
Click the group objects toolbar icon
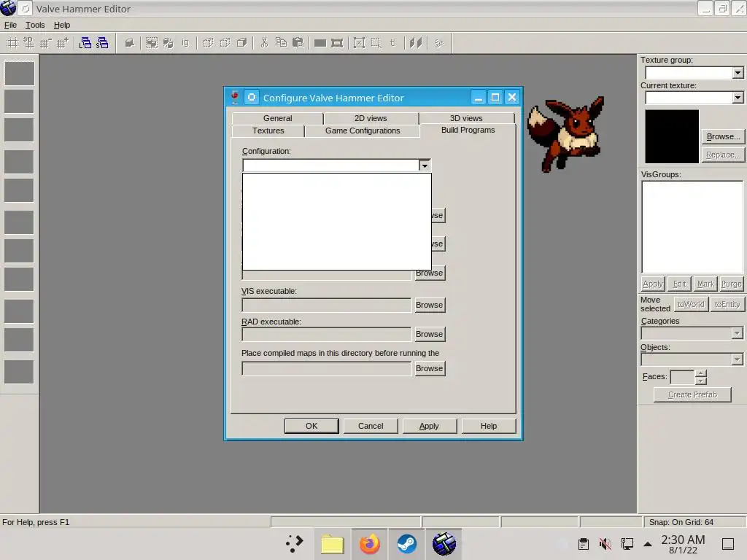(152, 43)
